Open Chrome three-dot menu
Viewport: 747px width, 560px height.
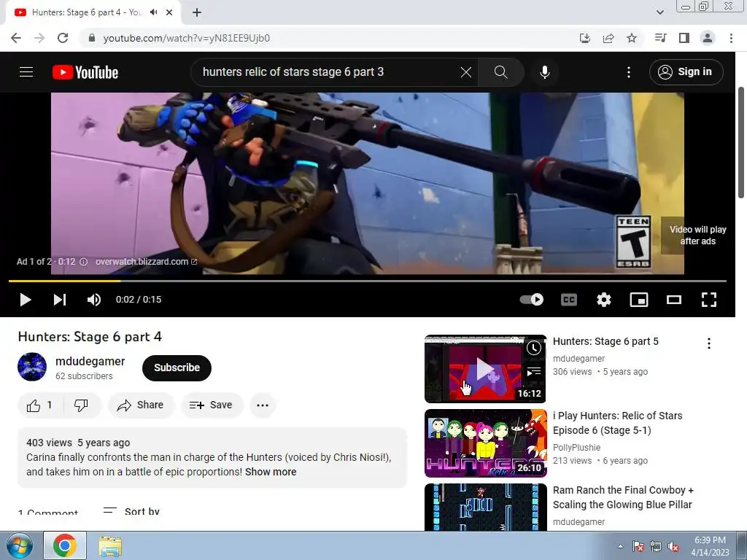pyautogui.click(x=731, y=38)
